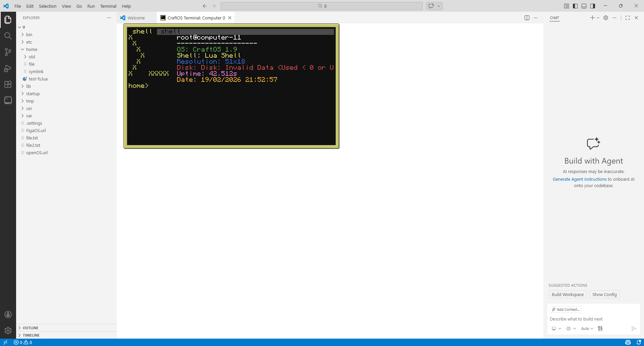Select the second shell tab in CraftOS terminal
Image resolution: width=644 pixels, height=346 pixels.
click(170, 32)
